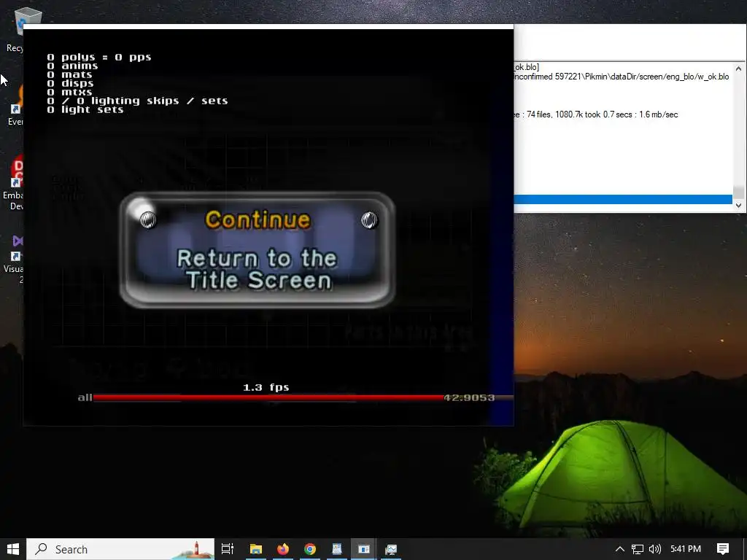
Task: Select the Visual Studio desktop shortcut
Action: (x=13, y=260)
